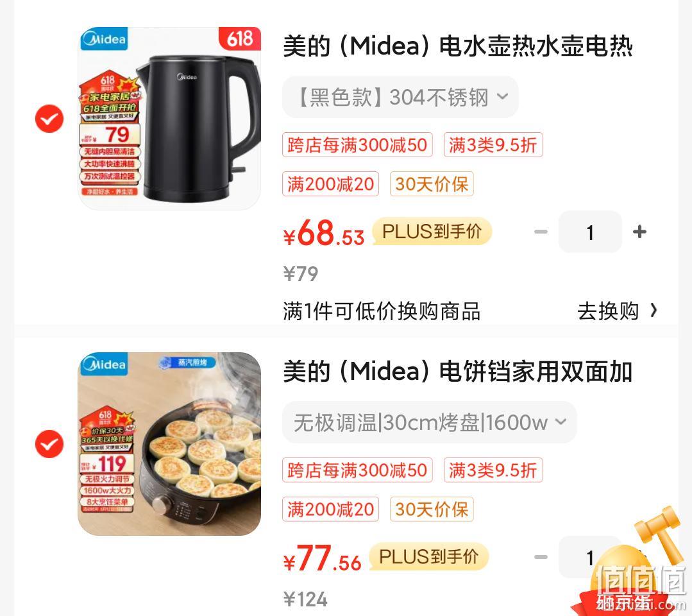
Task: Open the 【黑色款】304不锈钢 variant dropdown
Action: [x=400, y=97]
